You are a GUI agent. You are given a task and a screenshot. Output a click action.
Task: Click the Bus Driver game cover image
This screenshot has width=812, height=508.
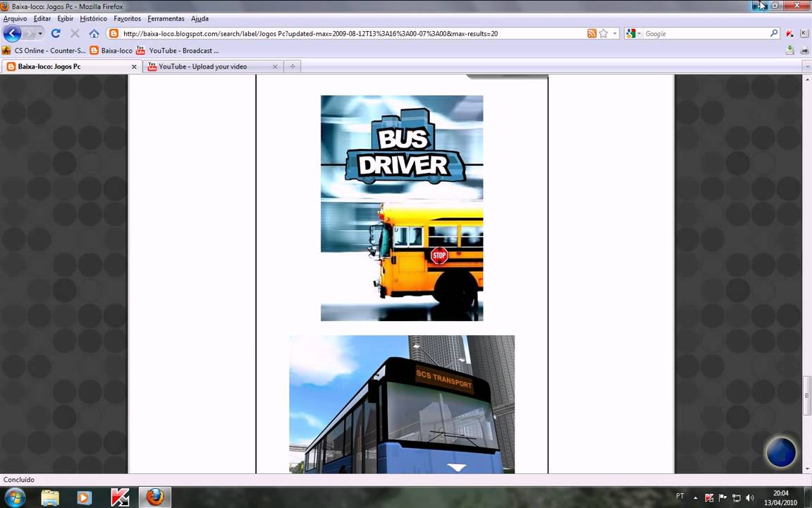pyautogui.click(x=402, y=208)
